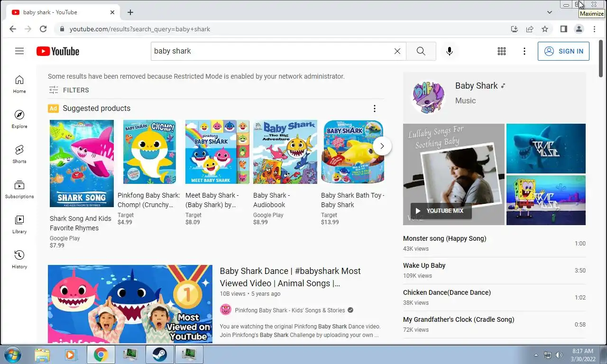Open Explore in sidebar
This screenshot has height=364, width=607.
(19, 119)
